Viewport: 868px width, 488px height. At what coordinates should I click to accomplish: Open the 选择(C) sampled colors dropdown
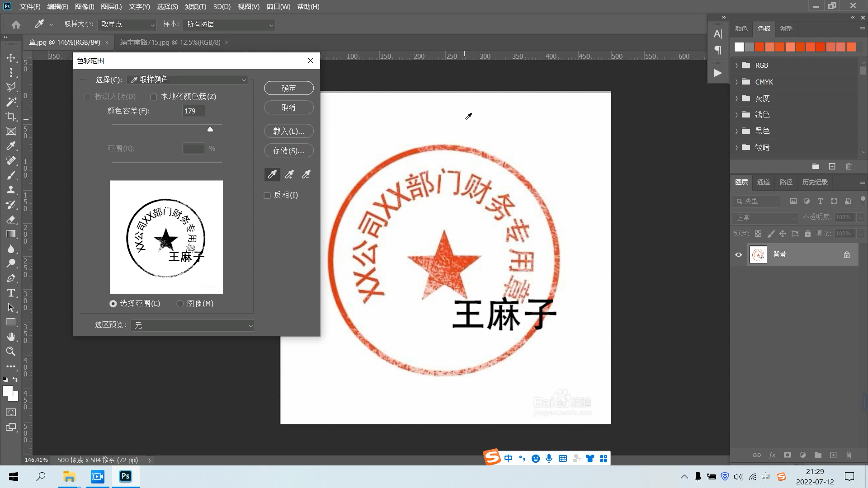pyautogui.click(x=187, y=80)
